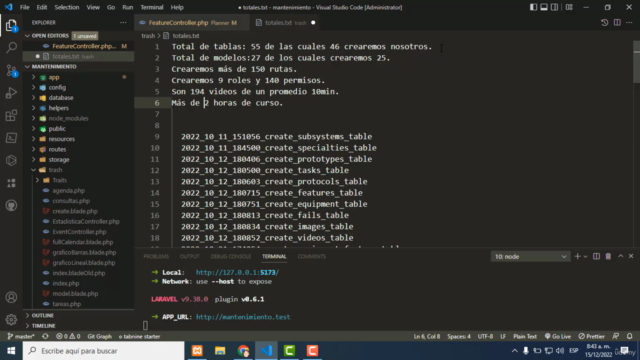Screen dimensions: 640x360
Task: Open the File menu
Action: 24,7
